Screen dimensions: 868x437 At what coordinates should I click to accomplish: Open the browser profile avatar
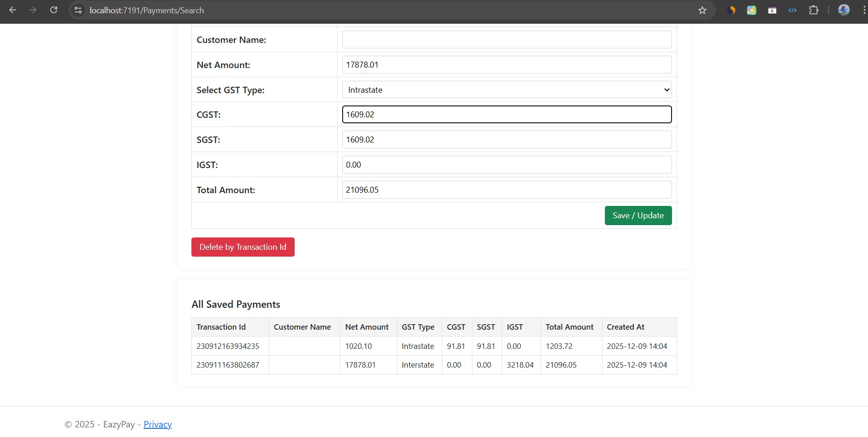pos(844,10)
